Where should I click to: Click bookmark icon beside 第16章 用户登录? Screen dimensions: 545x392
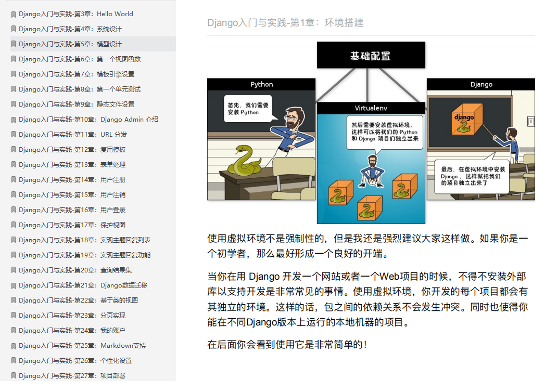14,210
